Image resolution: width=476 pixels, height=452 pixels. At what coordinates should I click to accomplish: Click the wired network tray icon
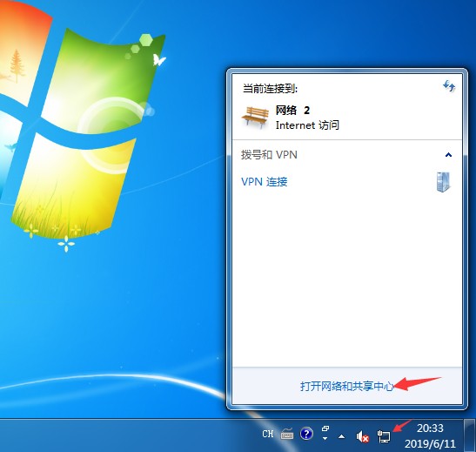point(384,436)
